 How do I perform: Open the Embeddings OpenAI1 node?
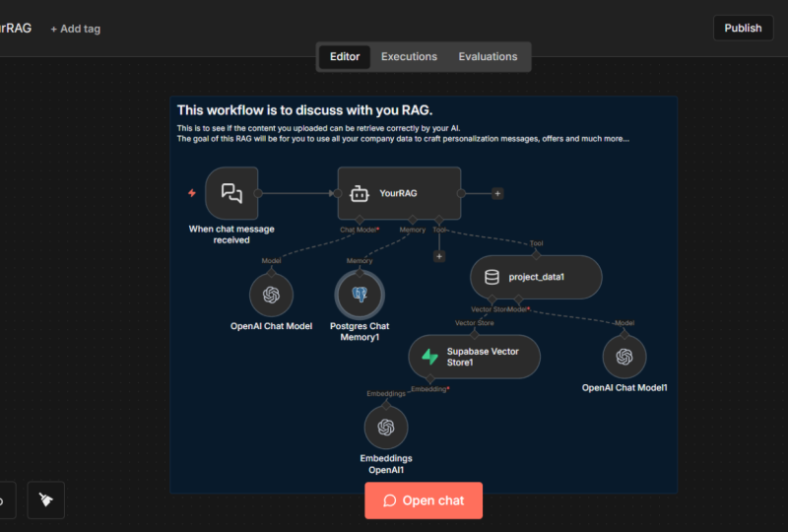coord(386,428)
